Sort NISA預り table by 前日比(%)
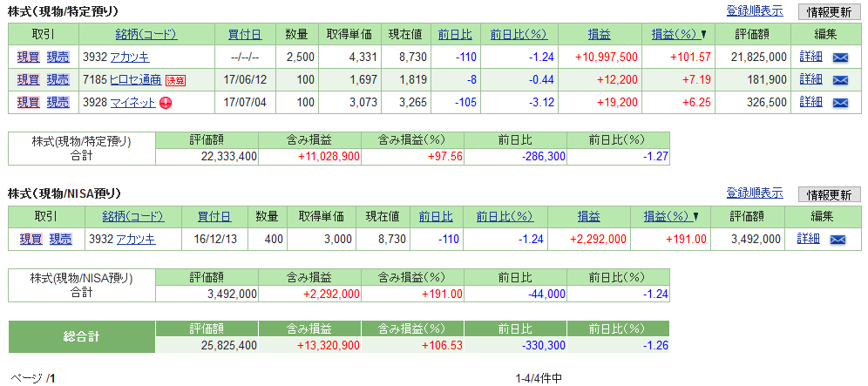 [505, 217]
